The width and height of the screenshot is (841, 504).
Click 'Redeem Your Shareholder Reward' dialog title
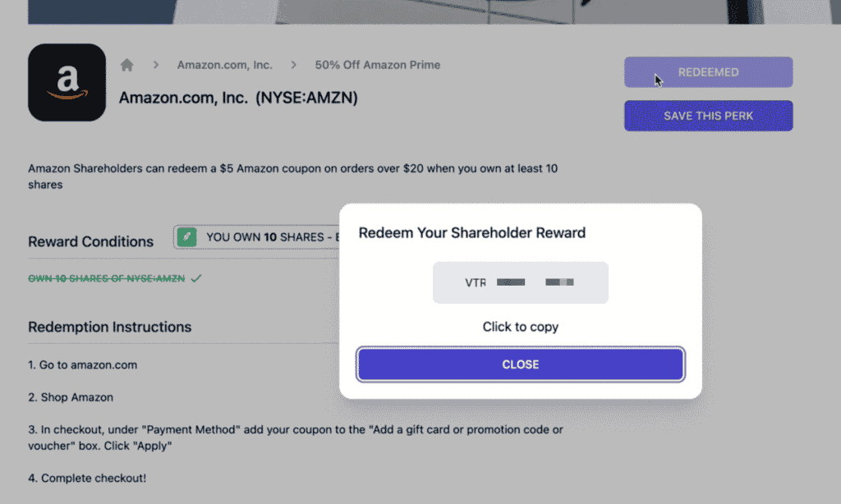pyautogui.click(x=472, y=232)
